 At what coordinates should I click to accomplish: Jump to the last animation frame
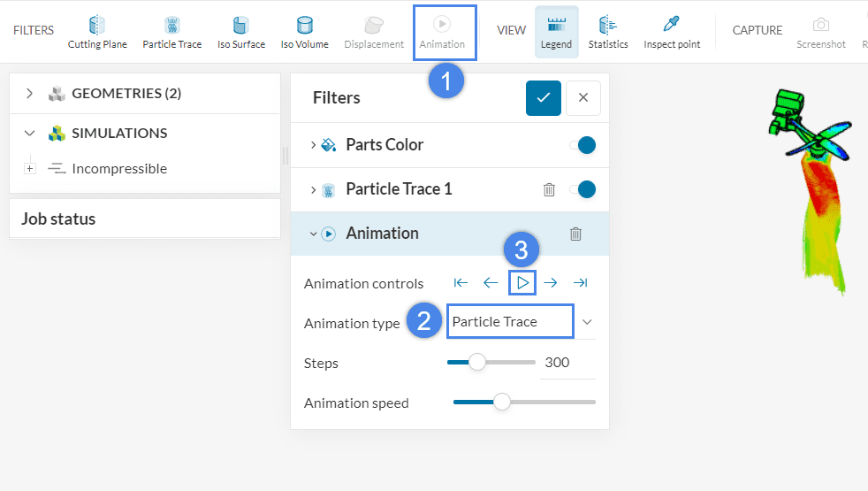tap(580, 283)
